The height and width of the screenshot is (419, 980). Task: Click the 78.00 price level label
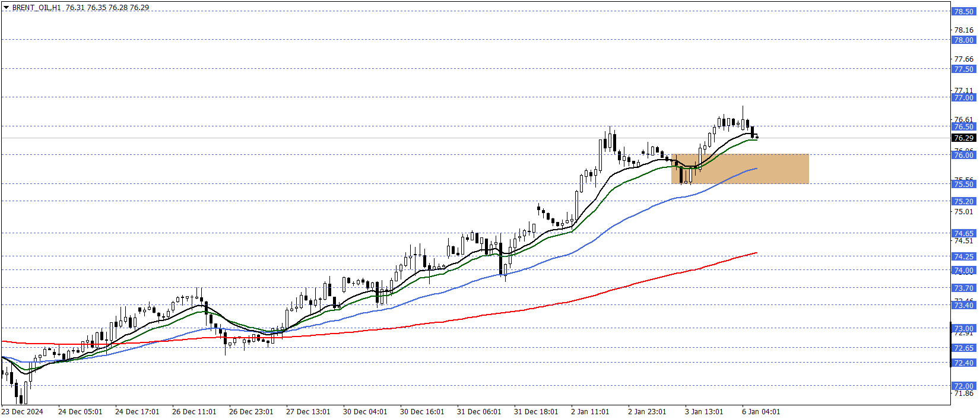coord(963,40)
